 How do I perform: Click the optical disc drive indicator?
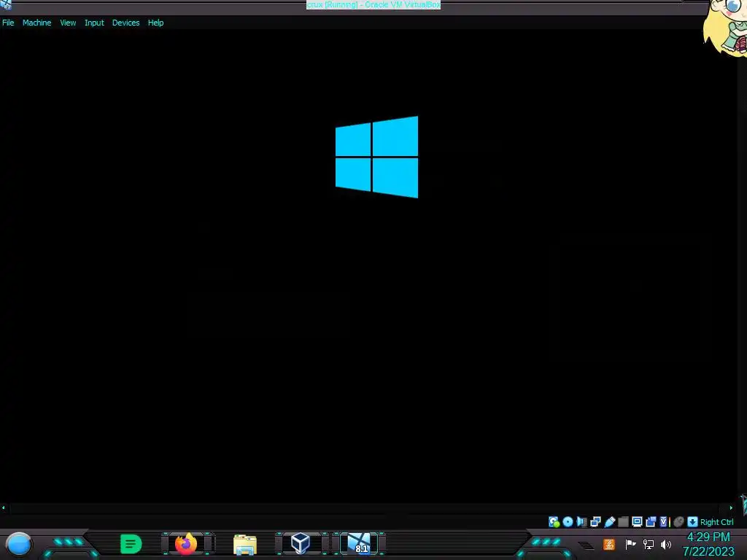(x=568, y=522)
